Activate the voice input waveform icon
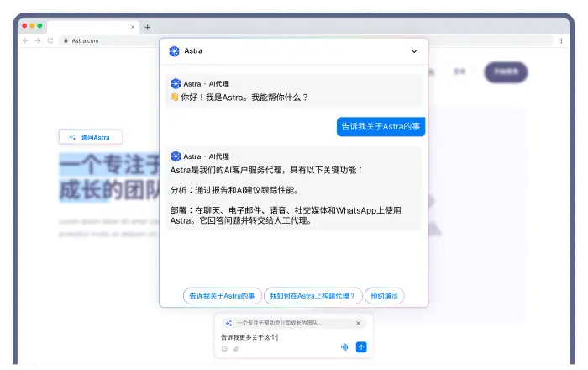The height and width of the screenshot is (370, 588). pyautogui.click(x=344, y=347)
